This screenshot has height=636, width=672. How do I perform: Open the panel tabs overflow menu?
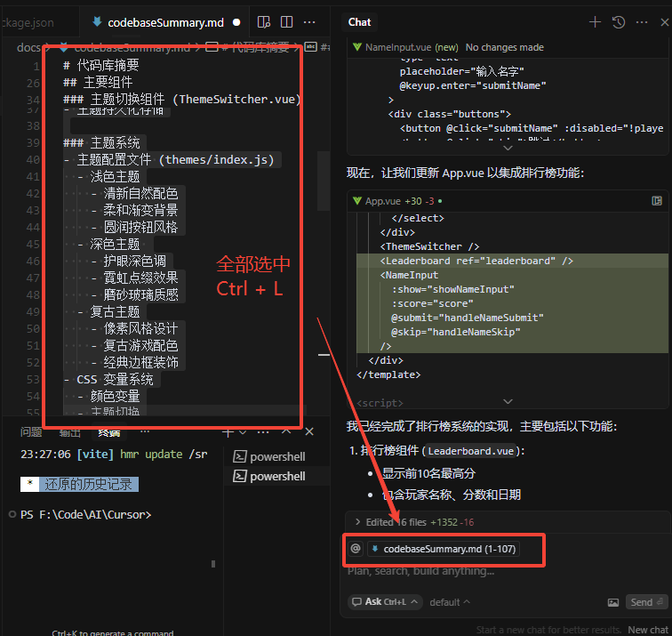coord(145,431)
